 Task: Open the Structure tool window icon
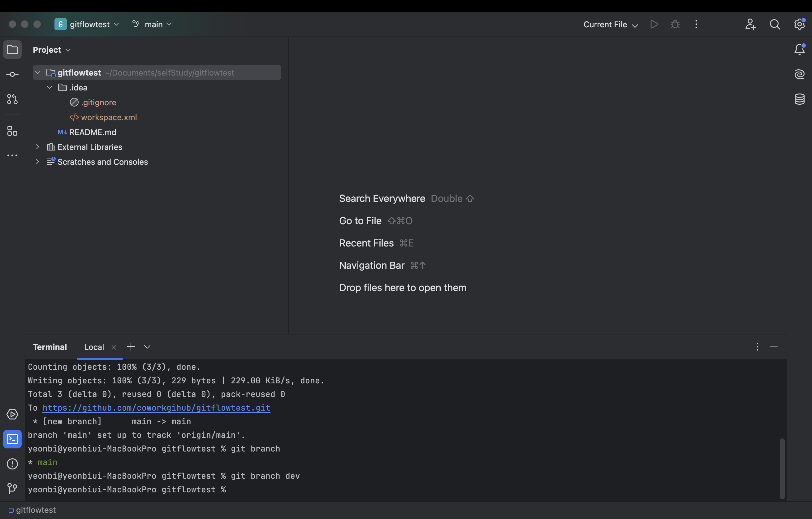coord(12,131)
